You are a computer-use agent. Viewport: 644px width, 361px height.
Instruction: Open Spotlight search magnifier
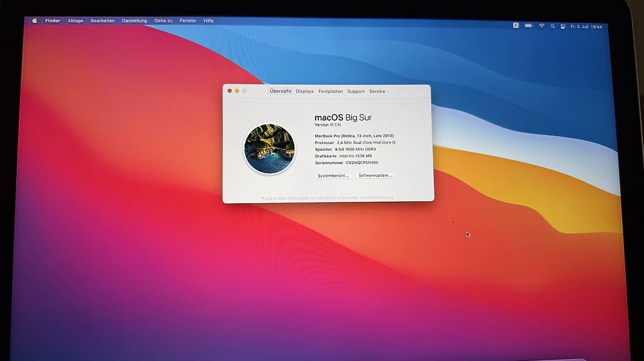pyautogui.click(x=552, y=26)
